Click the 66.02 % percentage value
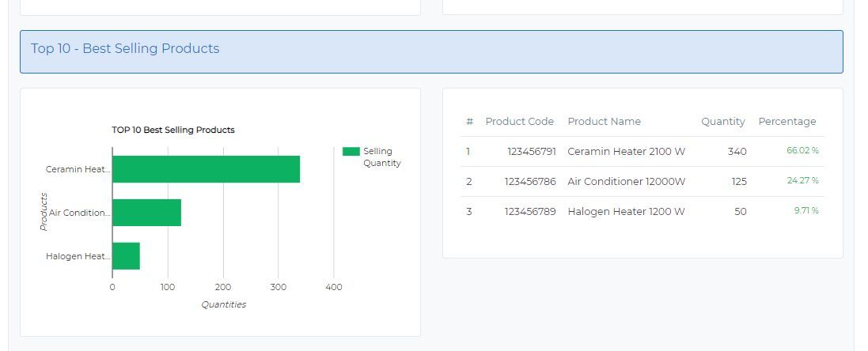 click(802, 151)
